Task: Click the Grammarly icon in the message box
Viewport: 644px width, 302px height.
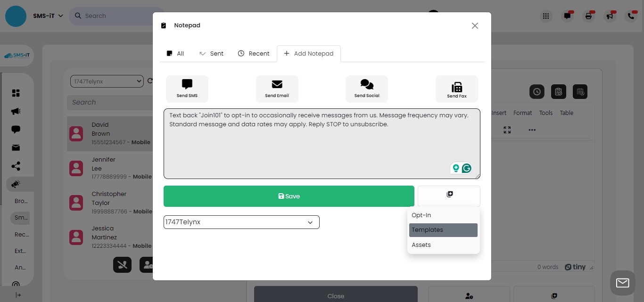Action: [466, 168]
